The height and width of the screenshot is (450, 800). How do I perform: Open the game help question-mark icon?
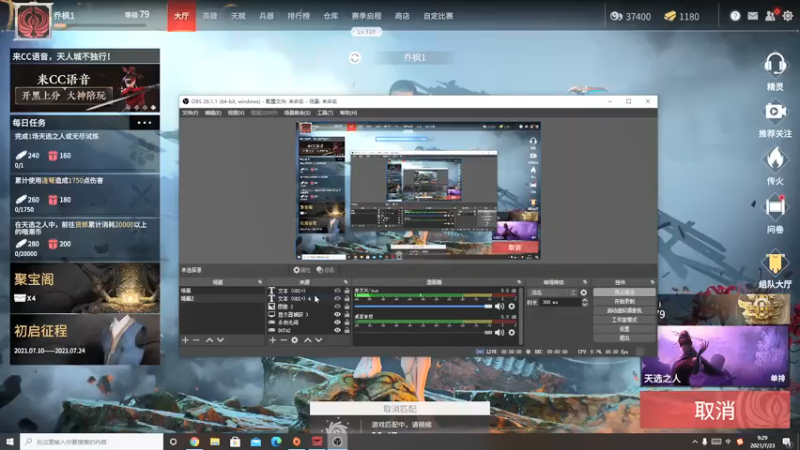[x=735, y=16]
